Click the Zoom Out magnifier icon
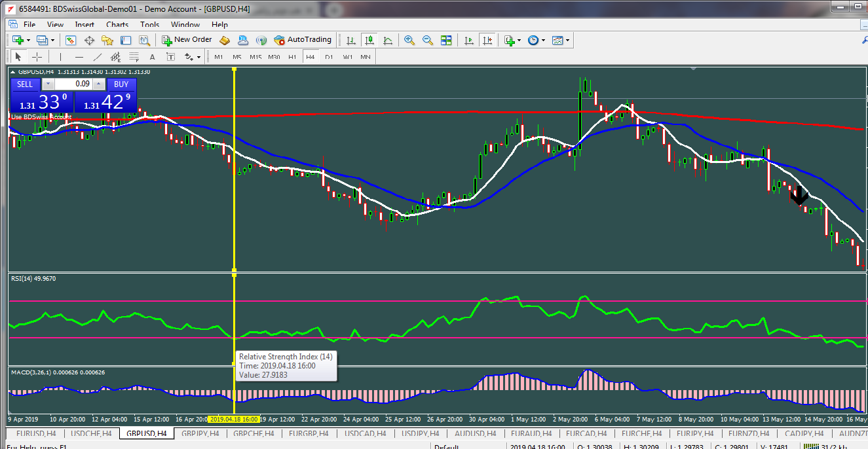This screenshot has height=449, width=868. point(428,40)
